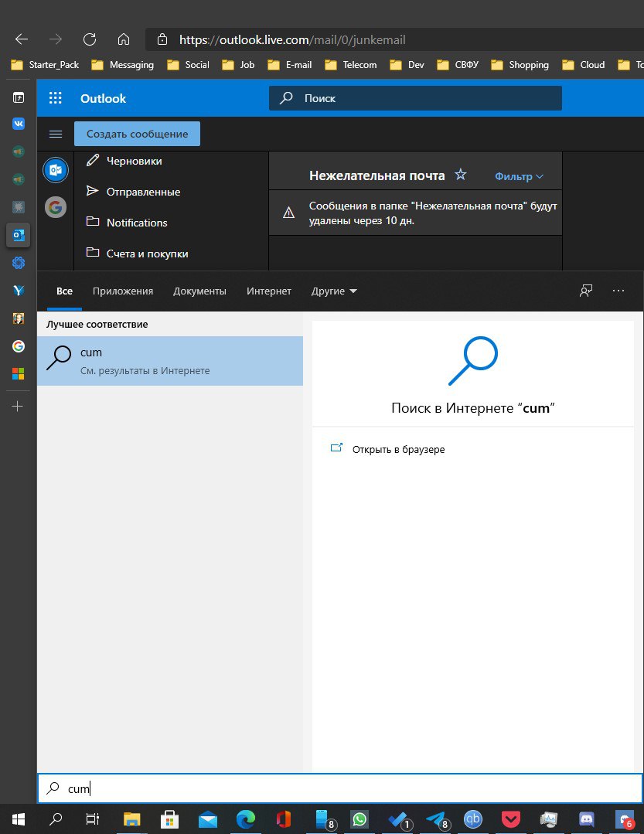The height and width of the screenshot is (834, 644).
Task: Open the Dev bookmarks folder
Action: click(x=407, y=64)
